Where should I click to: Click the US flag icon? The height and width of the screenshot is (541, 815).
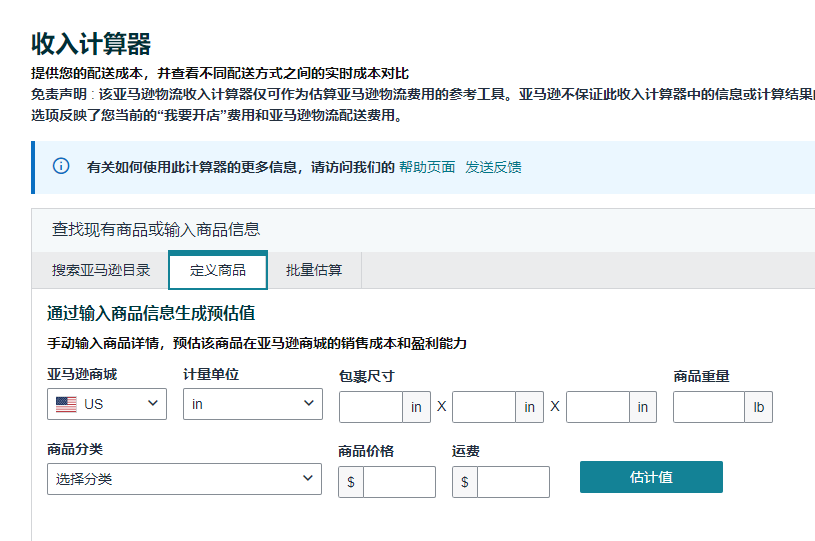pos(66,404)
